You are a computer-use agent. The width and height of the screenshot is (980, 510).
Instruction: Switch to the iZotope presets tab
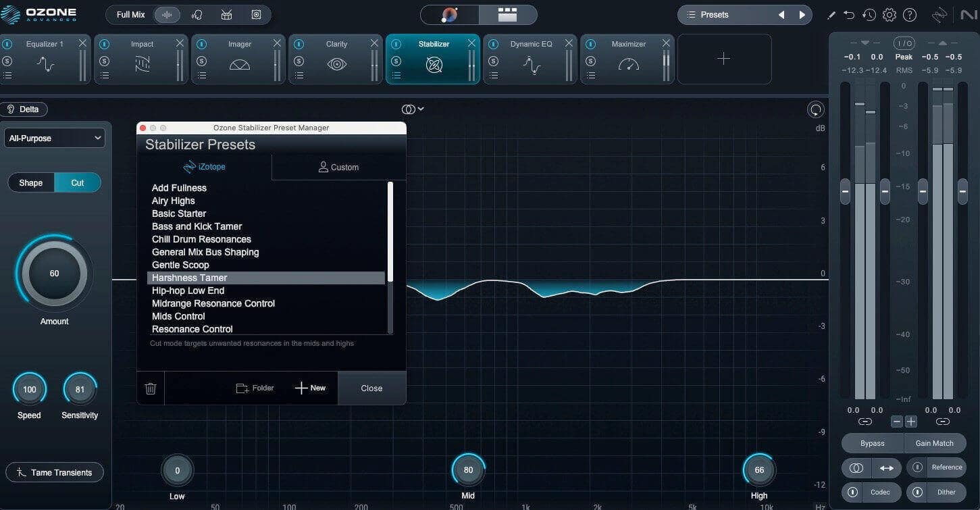204,167
